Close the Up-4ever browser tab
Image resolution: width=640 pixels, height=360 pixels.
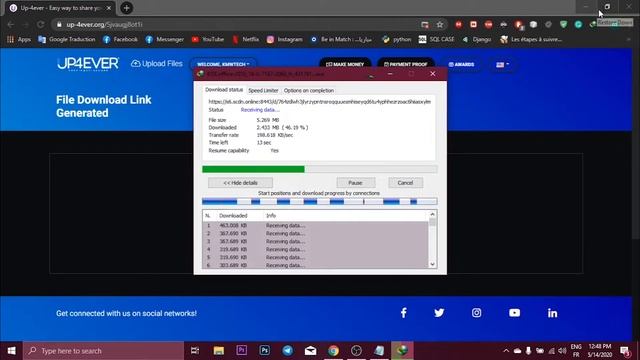109,8
